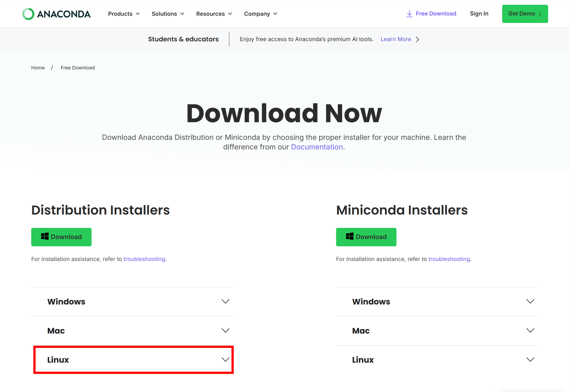The image size is (570, 392).
Task: Open the Company dropdown menu
Action: click(260, 14)
